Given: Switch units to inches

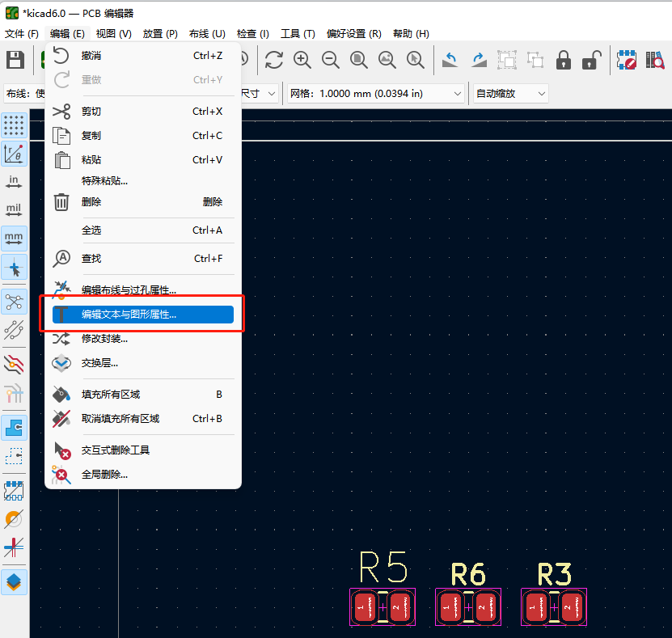Looking at the screenshot, I should click(x=14, y=182).
